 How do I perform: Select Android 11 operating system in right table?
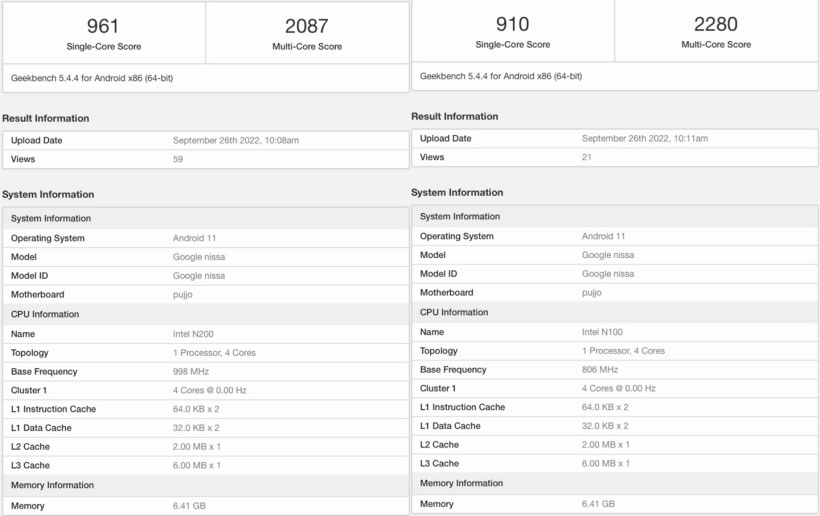click(x=604, y=236)
